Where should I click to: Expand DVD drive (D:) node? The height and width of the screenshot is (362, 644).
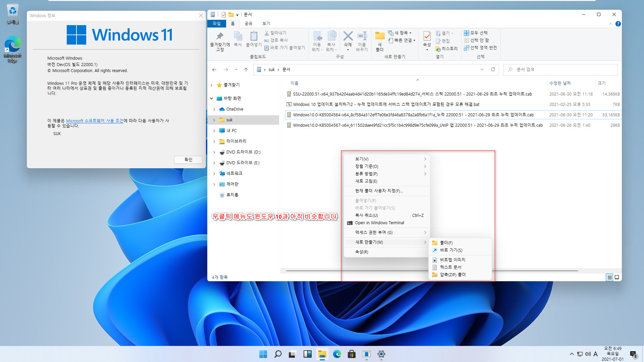pos(214,152)
